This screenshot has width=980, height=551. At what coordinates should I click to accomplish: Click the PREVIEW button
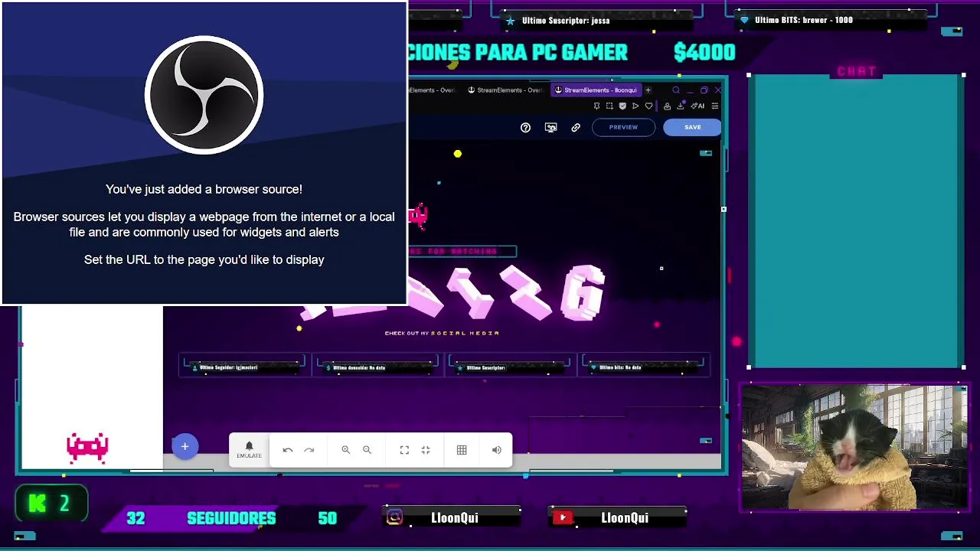point(623,127)
